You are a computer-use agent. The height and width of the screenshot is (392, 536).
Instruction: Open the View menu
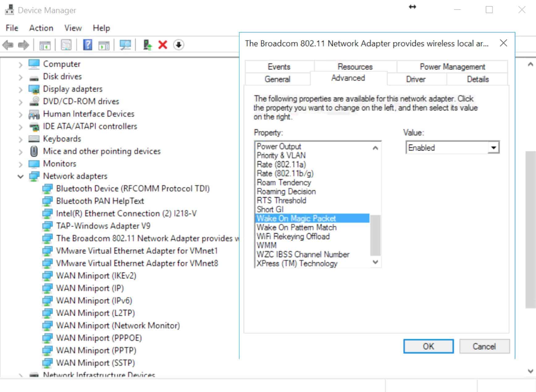[73, 28]
